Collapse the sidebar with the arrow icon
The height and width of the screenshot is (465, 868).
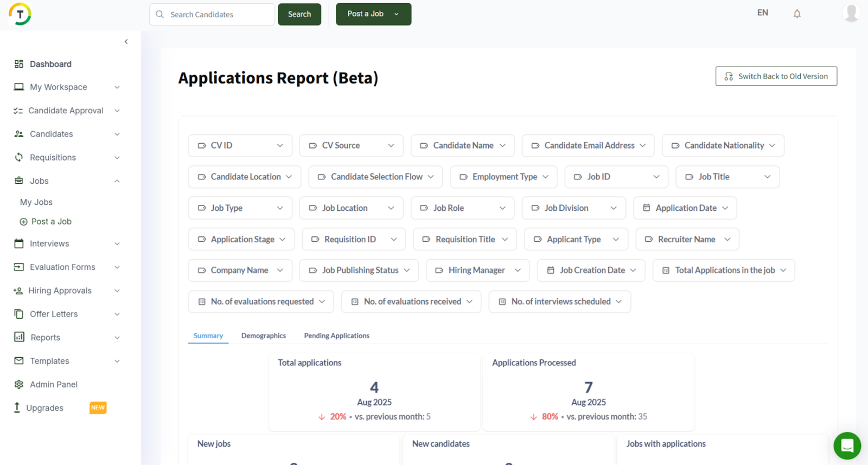click(126, 42)
